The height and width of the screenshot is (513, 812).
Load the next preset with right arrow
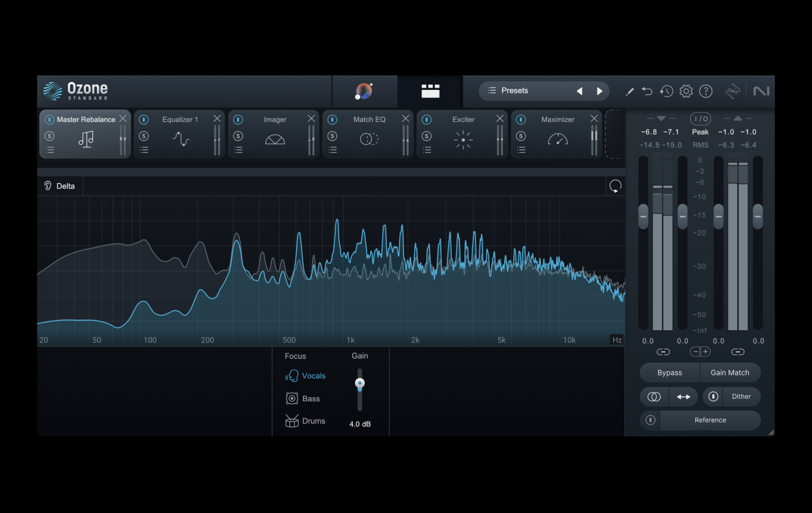(x=600, y=91)
